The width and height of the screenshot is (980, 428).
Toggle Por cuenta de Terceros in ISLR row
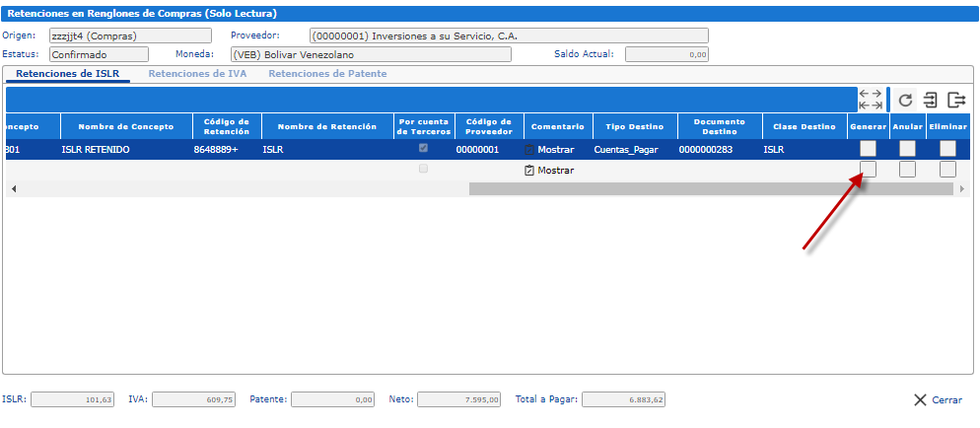[x=423, y=148]
